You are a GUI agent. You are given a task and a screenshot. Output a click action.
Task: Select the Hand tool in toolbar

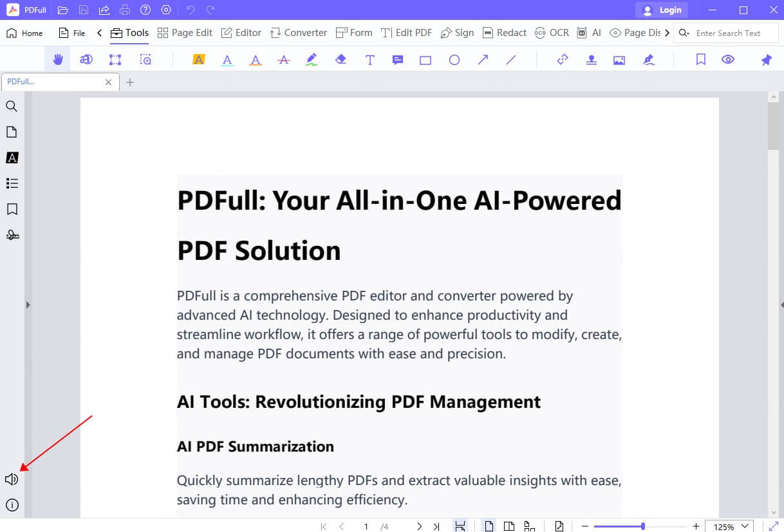(58, 60)
